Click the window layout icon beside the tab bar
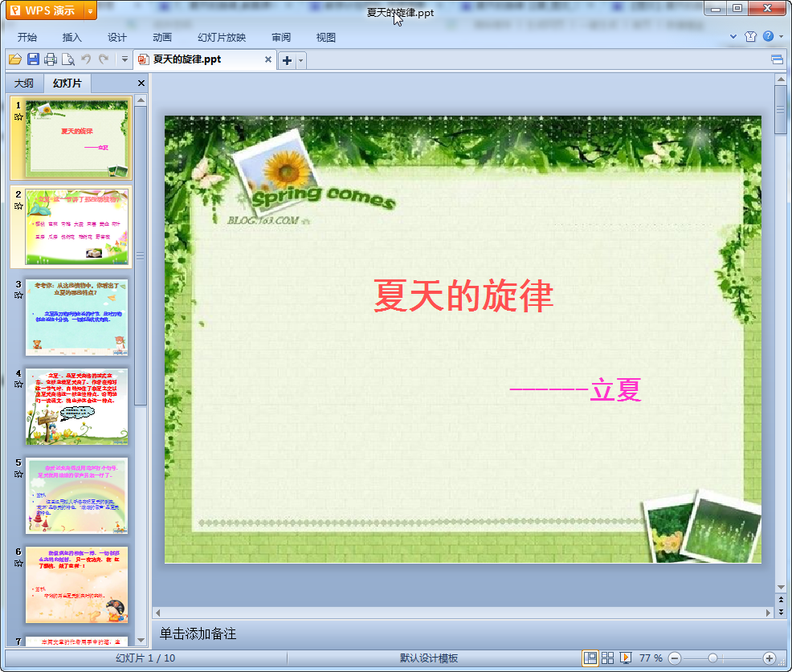The image size is (792, 672). (778, 60)
